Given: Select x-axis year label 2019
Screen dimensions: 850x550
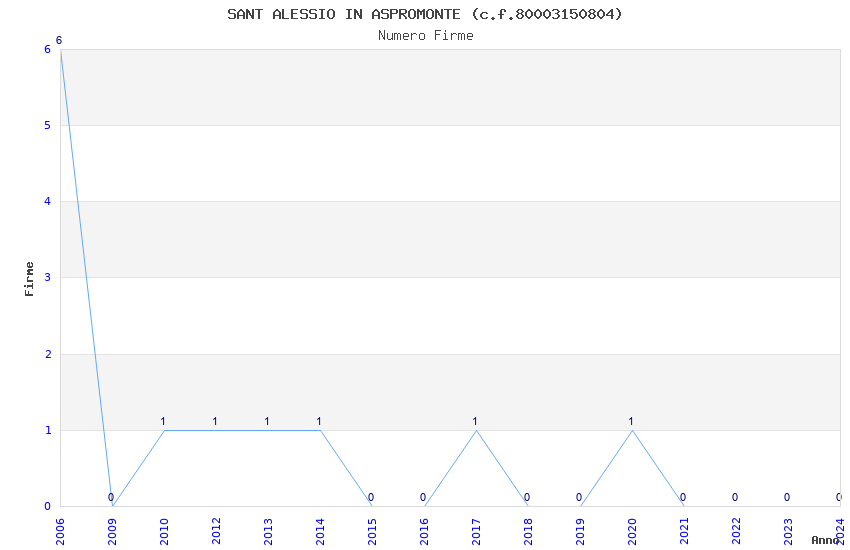Looking at the screenshot, I should click(x=581, y=532).
